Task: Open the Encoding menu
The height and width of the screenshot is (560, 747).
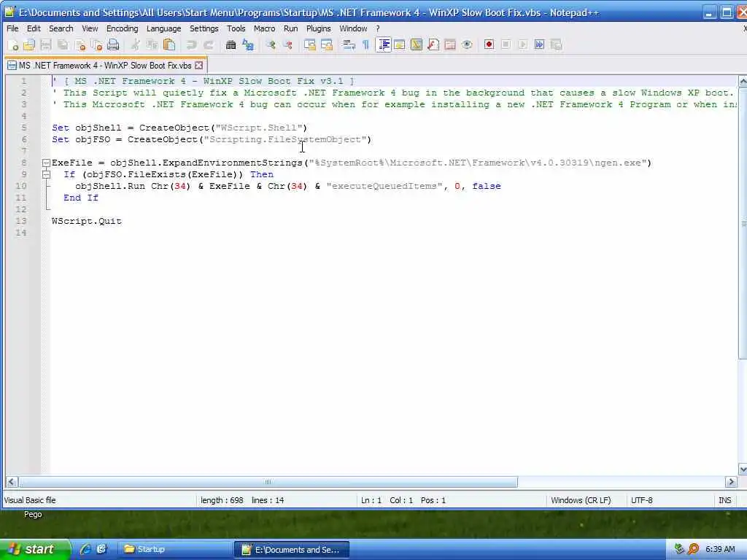Action: click(x=122, y=28)
